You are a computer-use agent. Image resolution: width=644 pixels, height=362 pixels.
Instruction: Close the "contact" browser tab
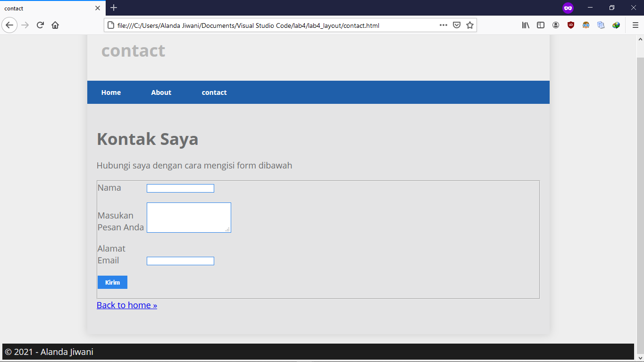click(98, 8)
